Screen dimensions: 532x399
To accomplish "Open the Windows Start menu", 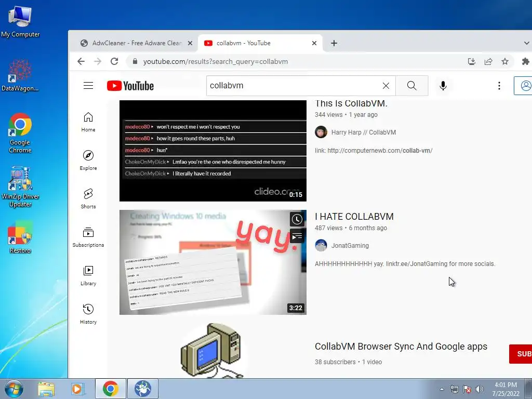I will pyautogui.click(x=14, y=389).
